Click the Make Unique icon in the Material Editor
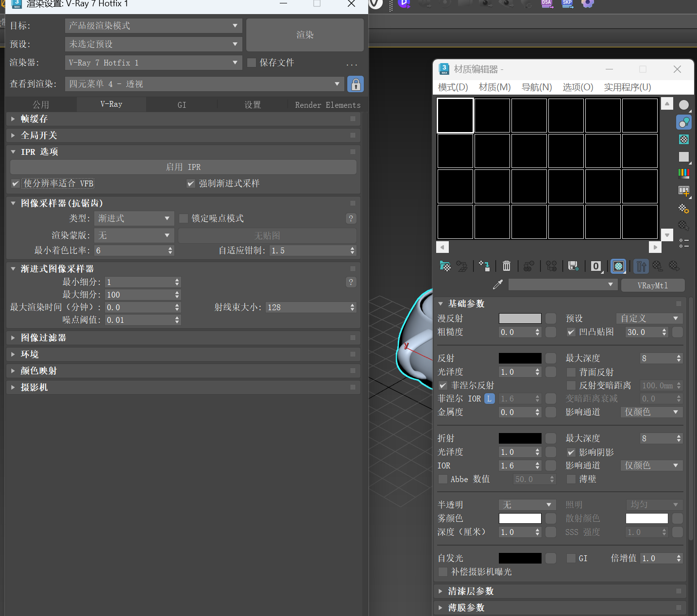Viewport: 697px width, 616px height. pos(551,266)
